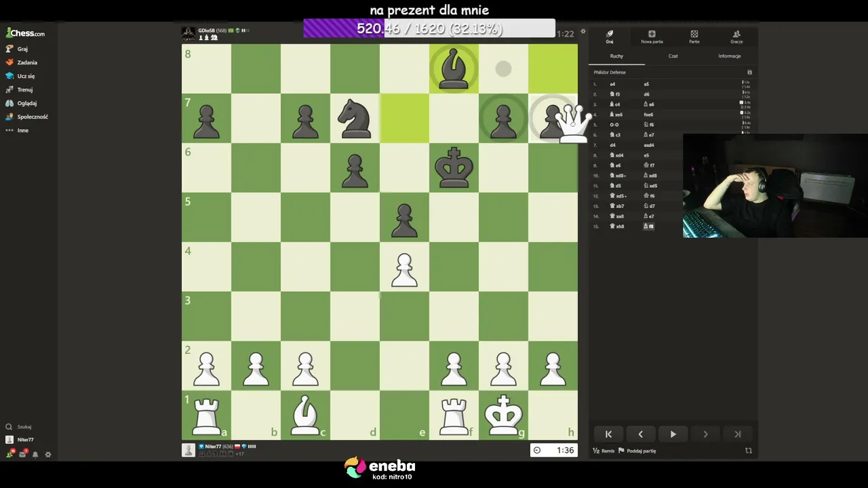Click the white rook on f1
The height and width of the screenshot is (488, 868).
point(454,415)
